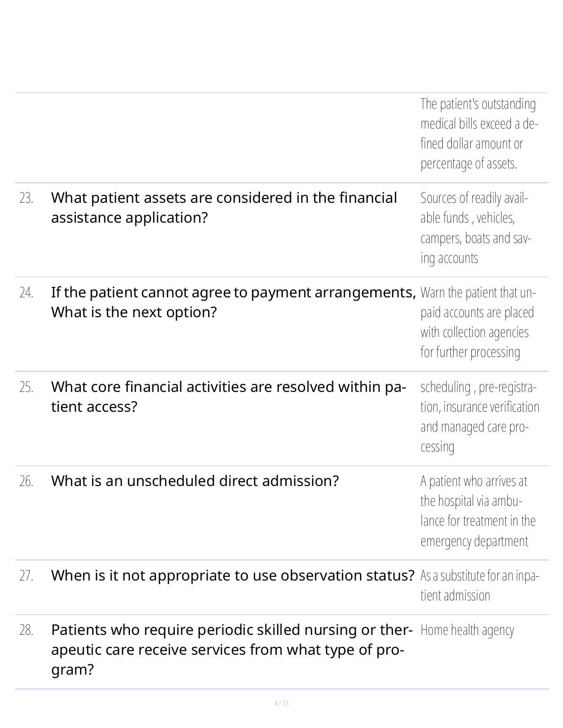Click the core financial activities question
The image size is (563, 728).
pyautogui.click(x=228, y=397)
